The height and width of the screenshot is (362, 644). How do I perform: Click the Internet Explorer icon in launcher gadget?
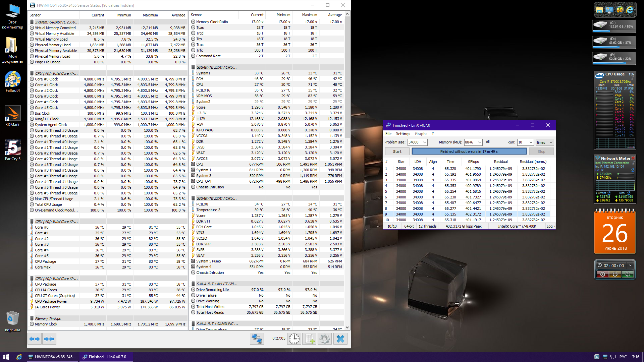630,10
